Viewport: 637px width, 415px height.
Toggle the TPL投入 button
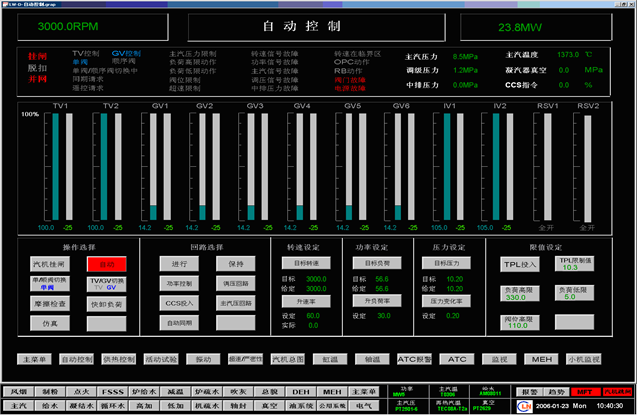tap(520, 265)
